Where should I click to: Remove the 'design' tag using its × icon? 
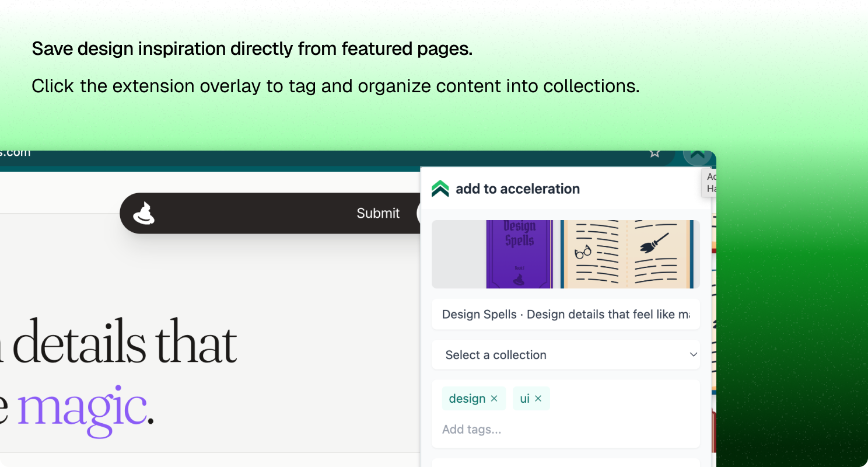point(494,398)
